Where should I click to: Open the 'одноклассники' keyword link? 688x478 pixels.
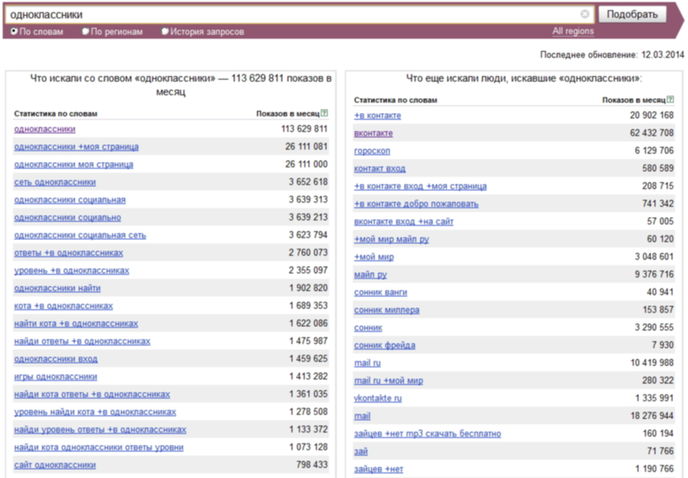[x=45, y=129]
